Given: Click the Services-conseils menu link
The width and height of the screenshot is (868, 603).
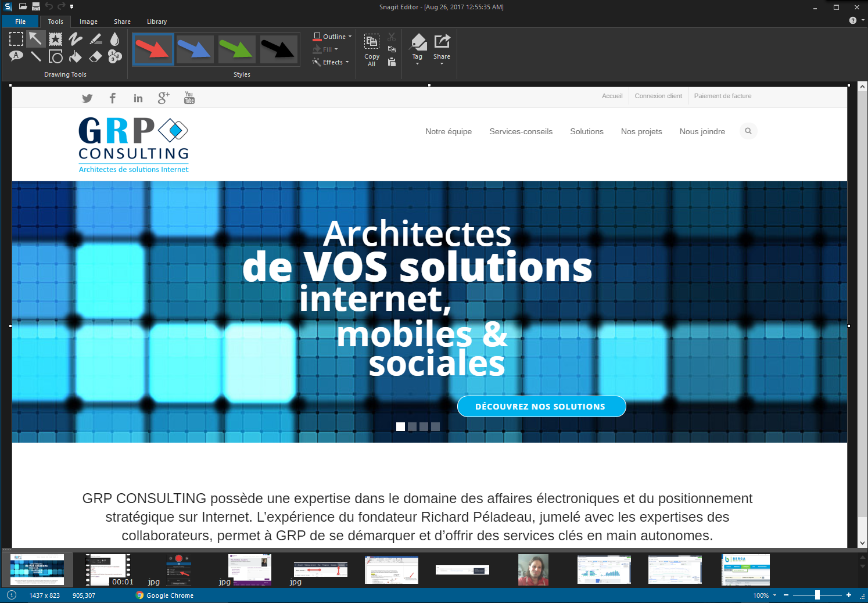Looking at the screenshot, I should coord(521,131).
